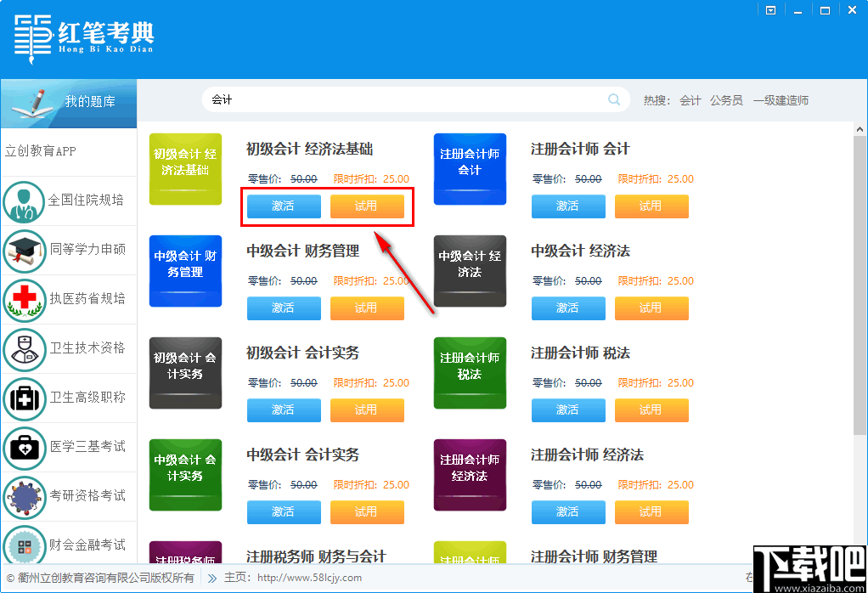
Task: Open 同等学力申硕 graduation cap icon
Action: [x=24, y=251]
